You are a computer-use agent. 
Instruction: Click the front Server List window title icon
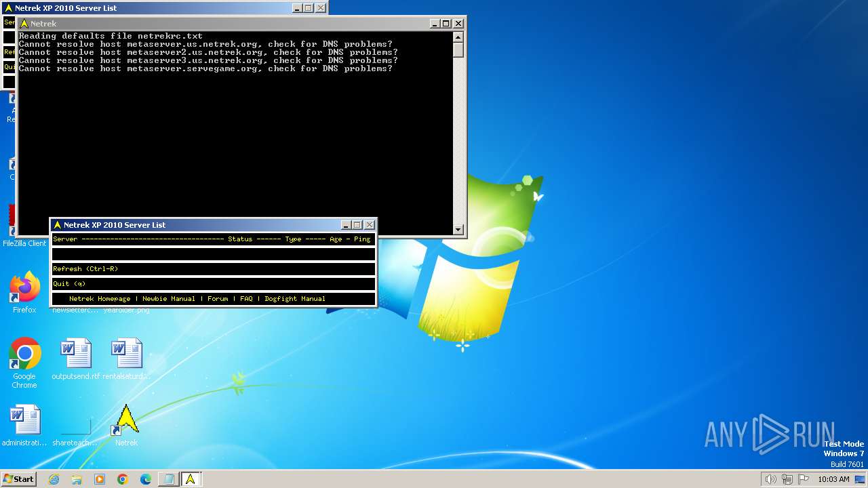58,225
